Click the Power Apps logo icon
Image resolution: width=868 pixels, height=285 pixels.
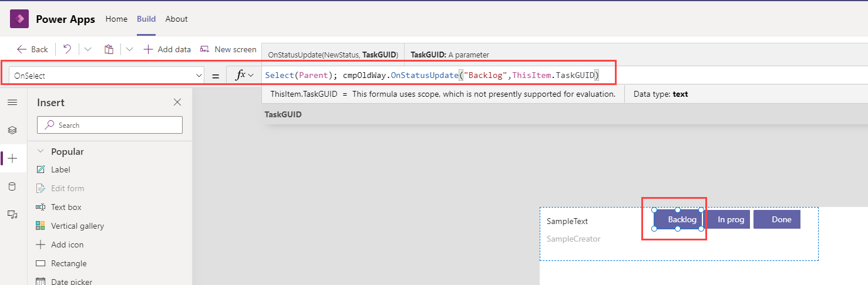[20, 19]
